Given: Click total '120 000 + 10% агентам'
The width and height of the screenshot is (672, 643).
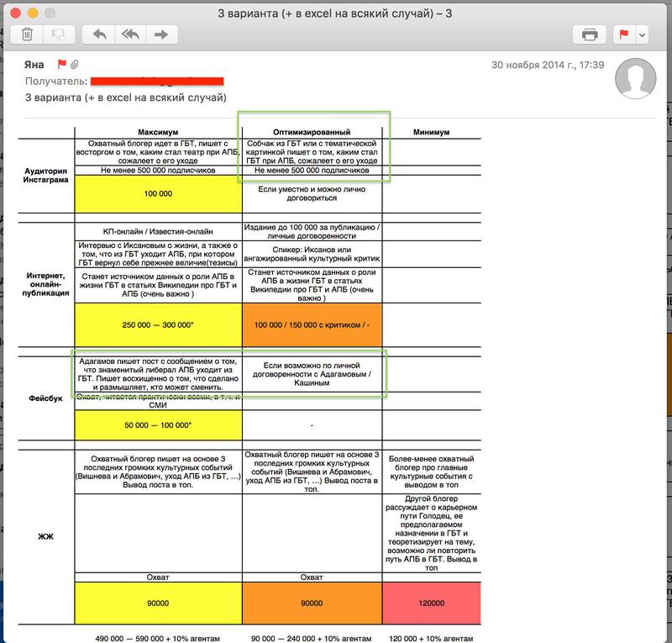Looking at the screenshot, I should point(431,638).
